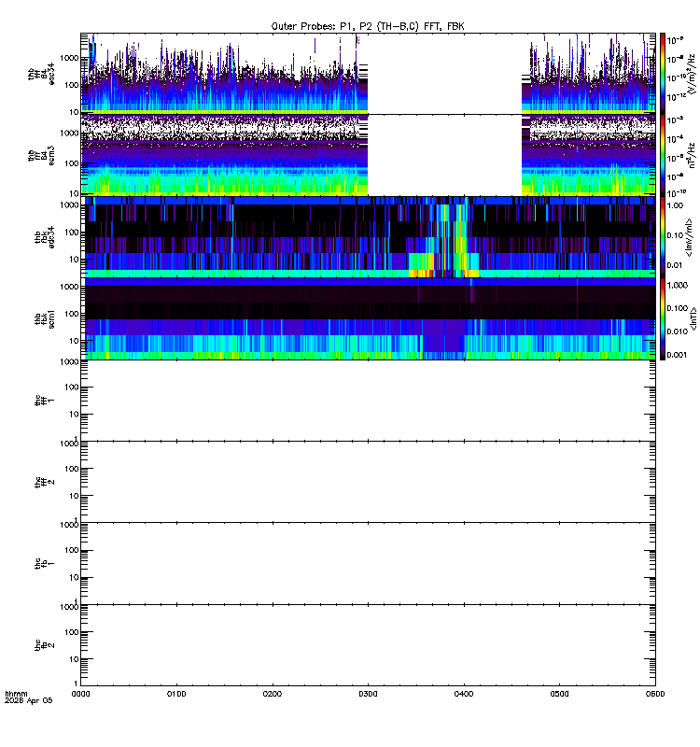
Task: Click the "(V/m)²/Hz" units label
Action: (x=692, y=74)
